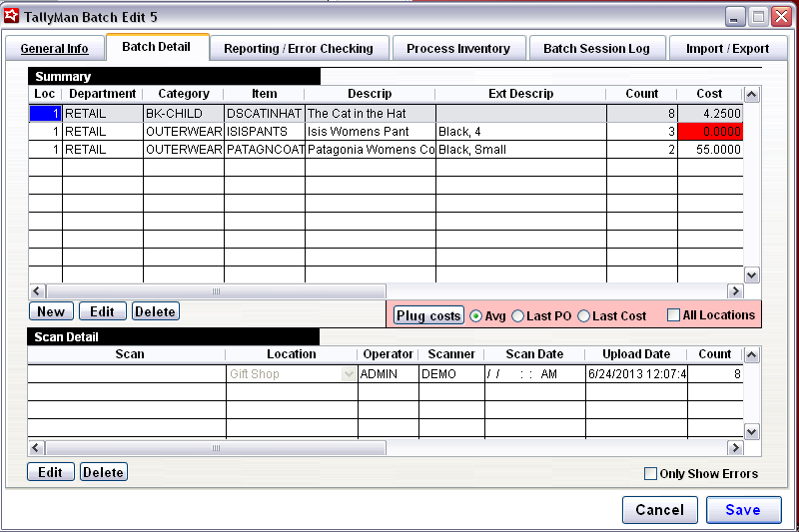This screenshot has height=532, width=799.
Task: Click Delete button under Summary grid
Action: point(156,311)
